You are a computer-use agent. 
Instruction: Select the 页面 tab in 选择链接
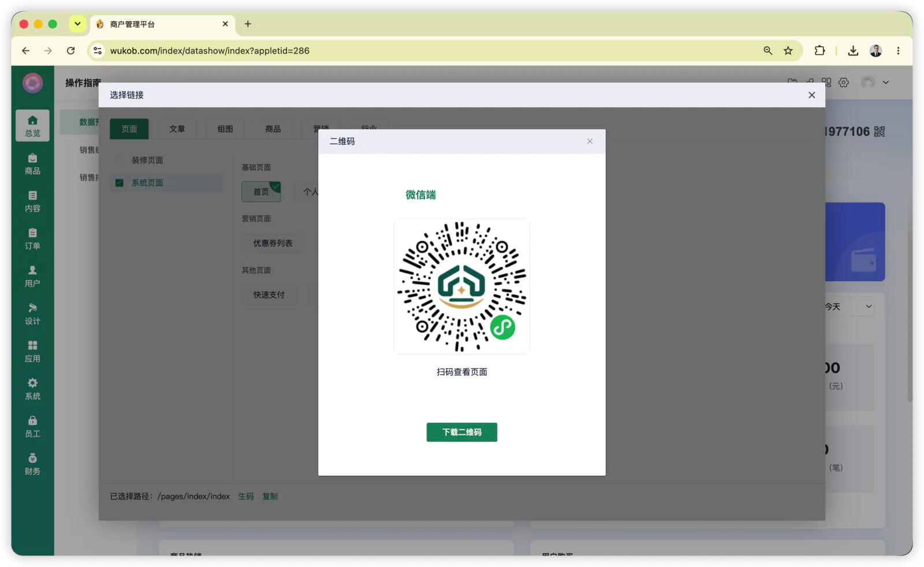pyautogui.click(x=129, y=129)
